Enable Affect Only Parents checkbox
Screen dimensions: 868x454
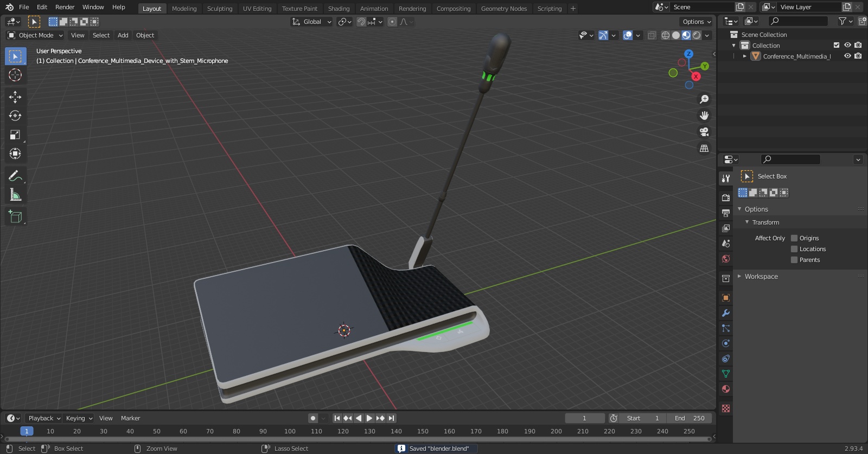coord(794,260)
